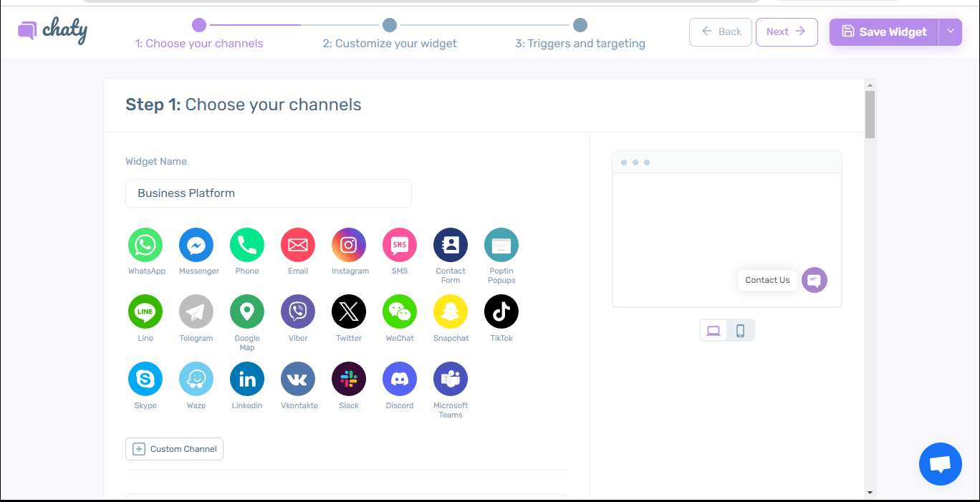Click the scrollbar down arrow
This screenshot has height=502, width=980.
pyautogui.click(x=870, y=493)
